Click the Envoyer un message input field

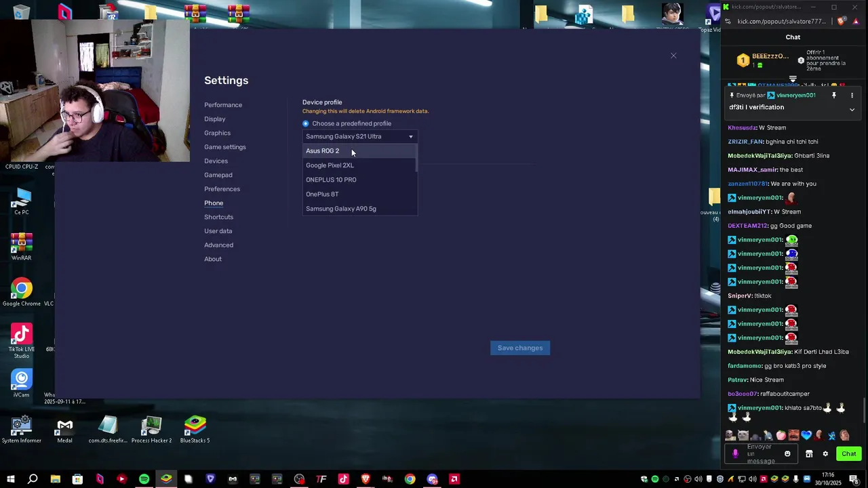tap(761, 454)
